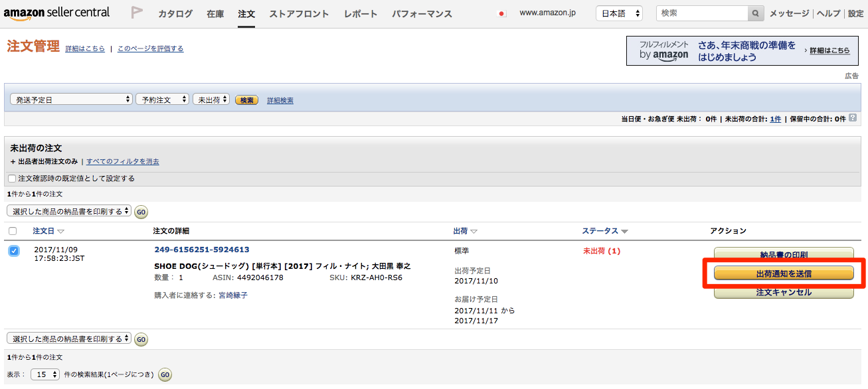Open the ストアフロント menu
Image resolution: width=868 pixels, height=389 pixels.
click(x=299, y=14)
